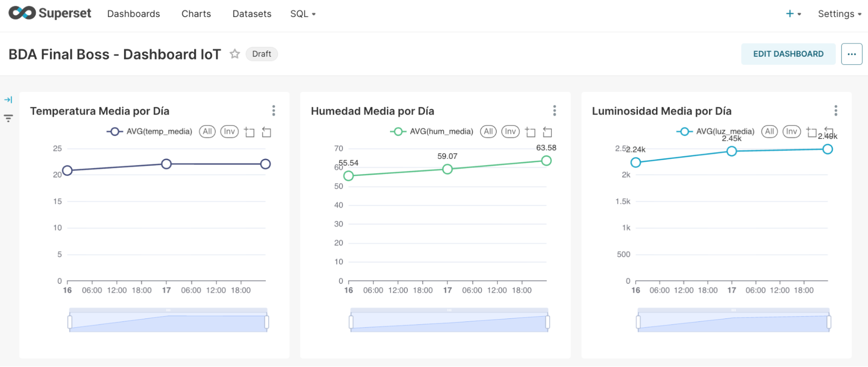
Task: Click the zoom area icon in Luminosidad chart
Action: [812, 132]
